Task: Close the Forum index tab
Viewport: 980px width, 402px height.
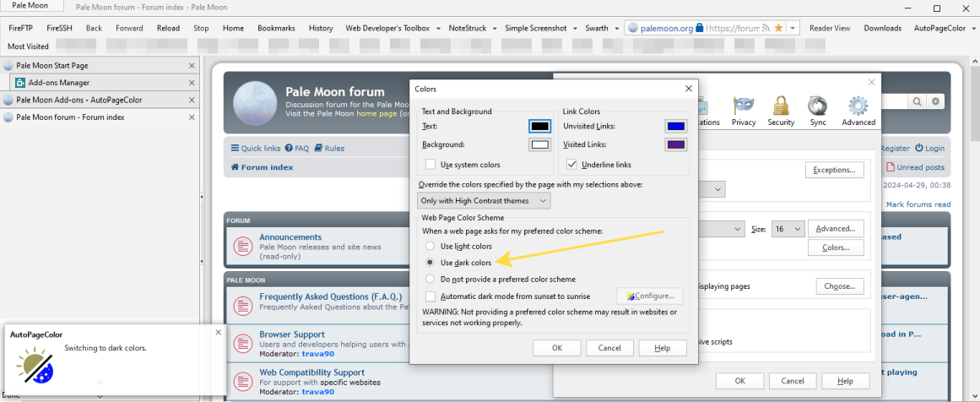Action: pyautogui.click(x=192, y=117)
